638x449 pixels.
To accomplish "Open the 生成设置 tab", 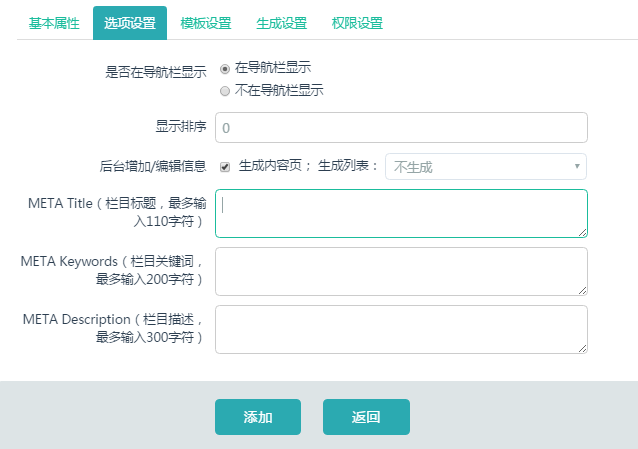I will click(x=282, y=23).
